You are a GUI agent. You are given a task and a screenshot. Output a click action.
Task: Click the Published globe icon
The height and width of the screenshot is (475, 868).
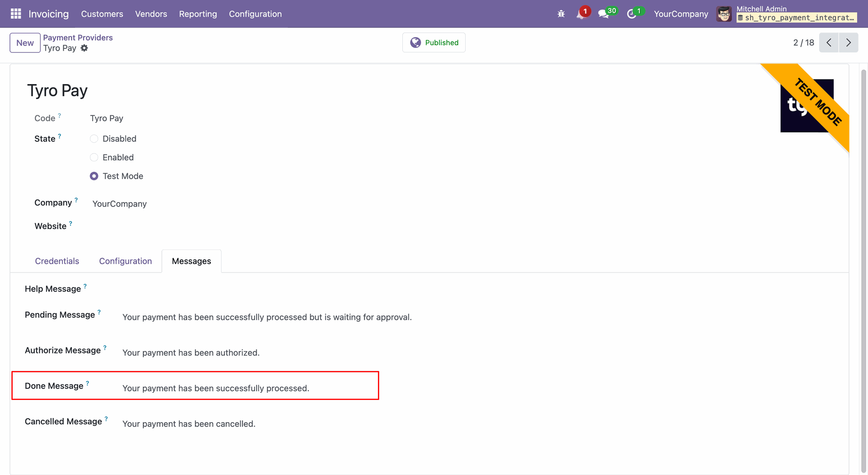click(x=415, y=42)
